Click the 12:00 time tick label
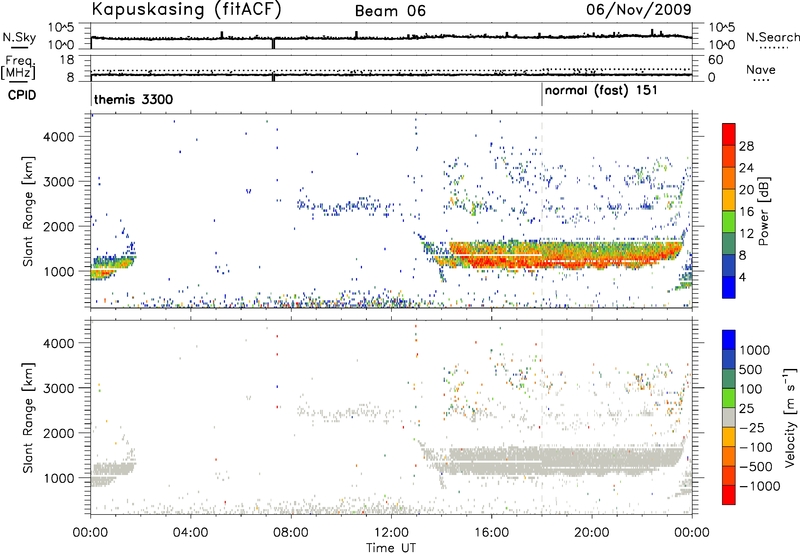 tap(391, 533)
